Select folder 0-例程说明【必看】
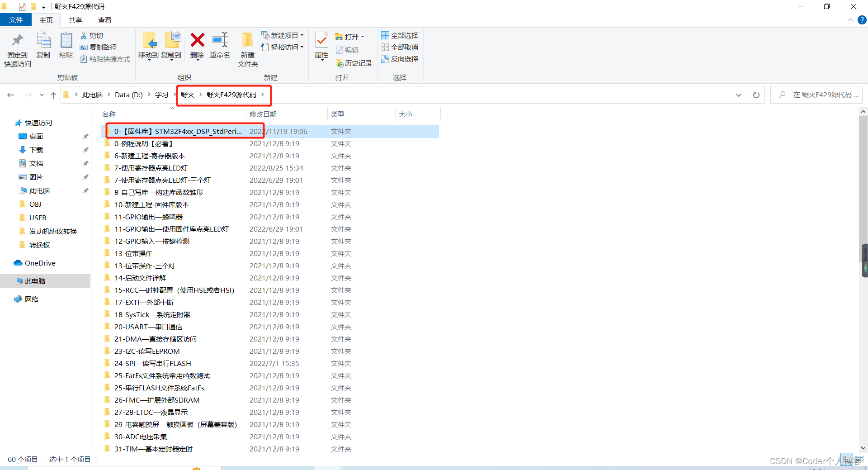Screen dimensions: 868x470 click(x=269, y=143)
